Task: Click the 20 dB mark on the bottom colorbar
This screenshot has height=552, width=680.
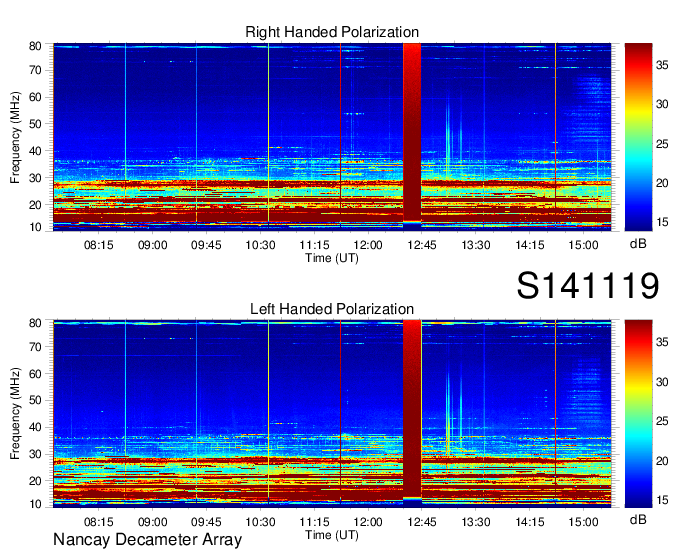Action: point(662,461)
